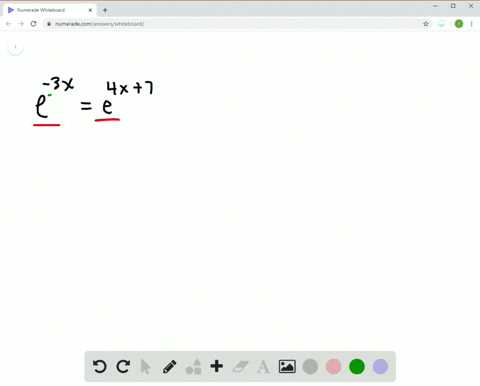
Task: Pick the lavender color swatch
Action: [380, 367]
